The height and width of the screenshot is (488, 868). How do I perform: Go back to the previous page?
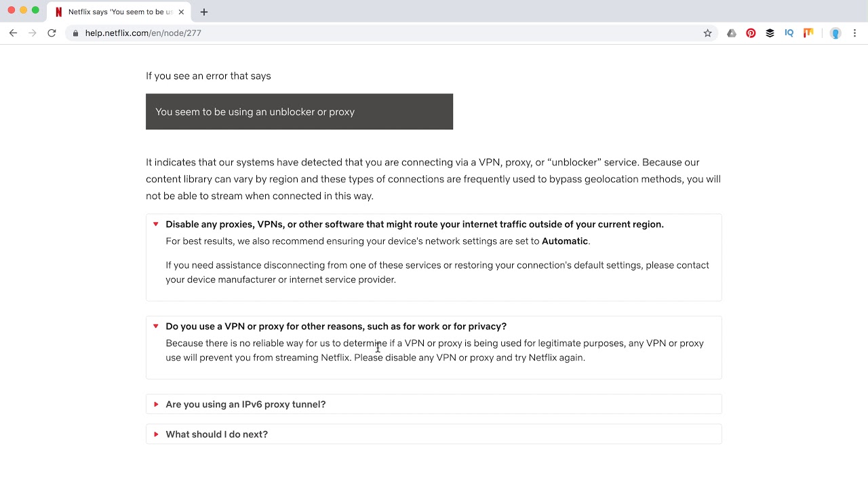coord(13,33)
